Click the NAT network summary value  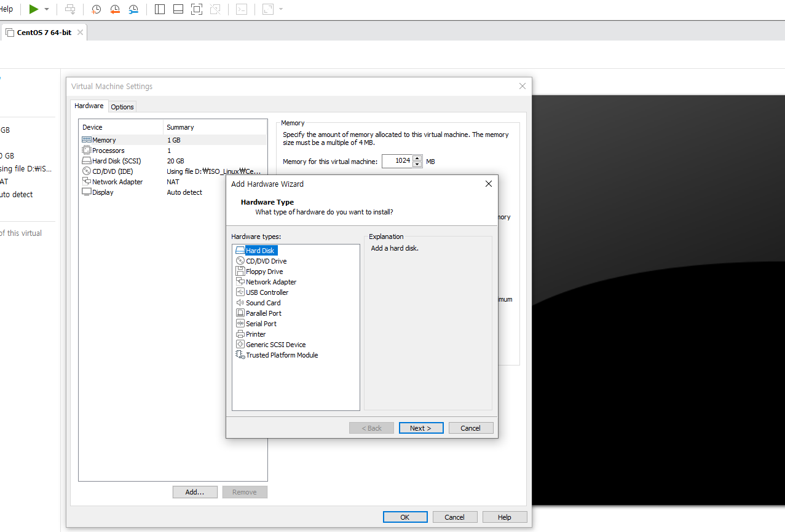click(173, 182)
